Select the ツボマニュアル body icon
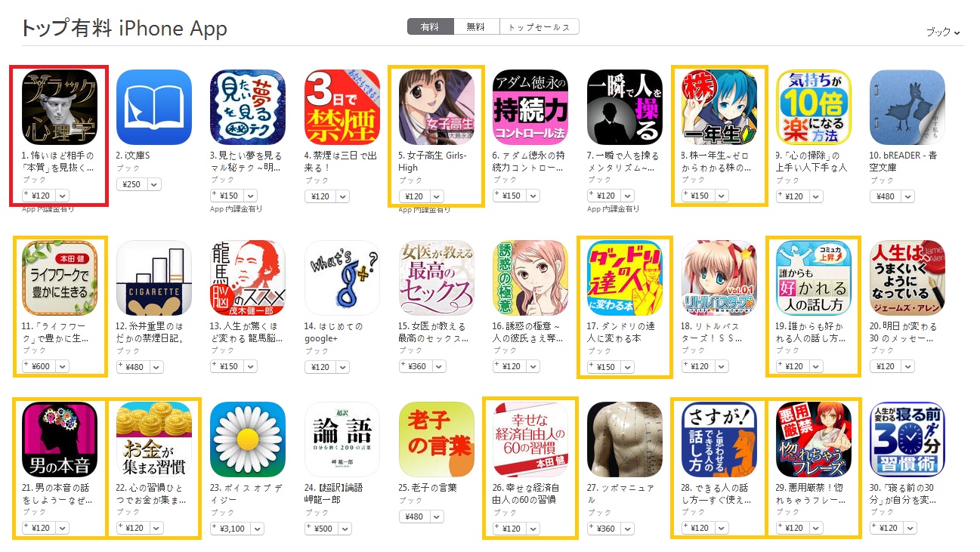Screen dimensions: 980x552 point(625,439)
